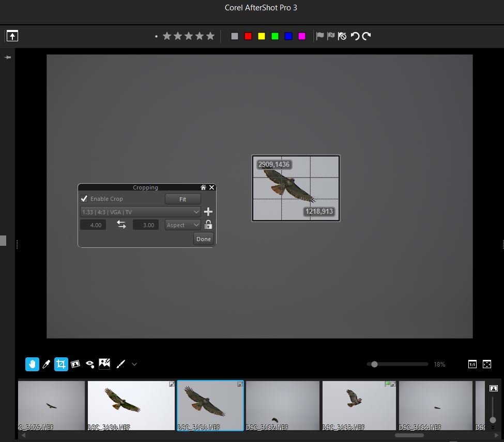Open the 1.33 | 4:3 crop preset dropdown
Viewport: 504px width, 442px height.
coord(140,212)
